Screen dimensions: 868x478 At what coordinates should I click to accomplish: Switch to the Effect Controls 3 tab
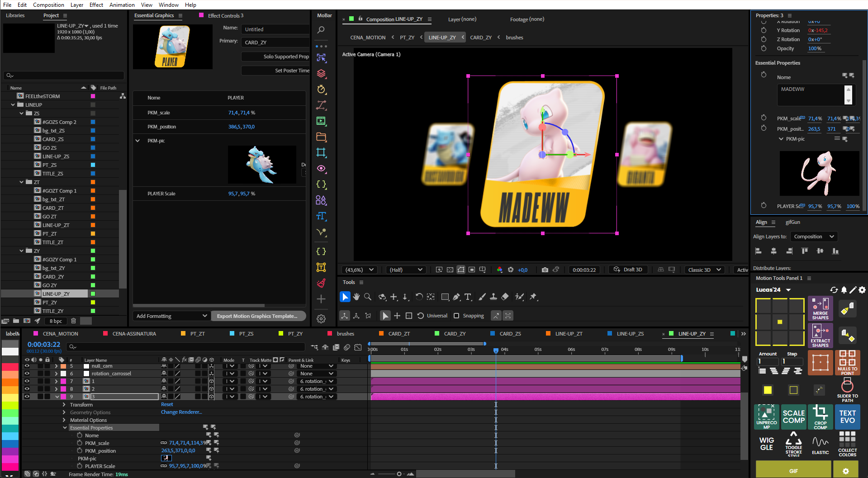226,15
